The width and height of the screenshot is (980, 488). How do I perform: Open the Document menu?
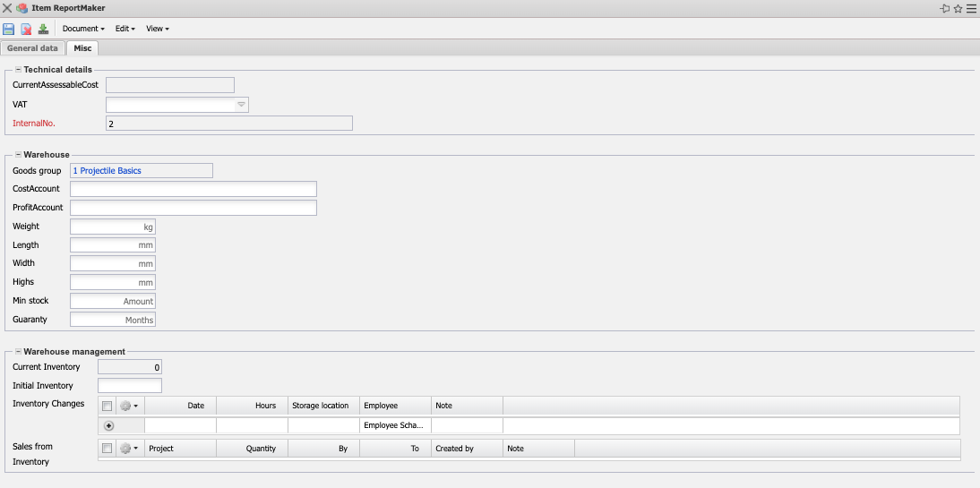83,29
